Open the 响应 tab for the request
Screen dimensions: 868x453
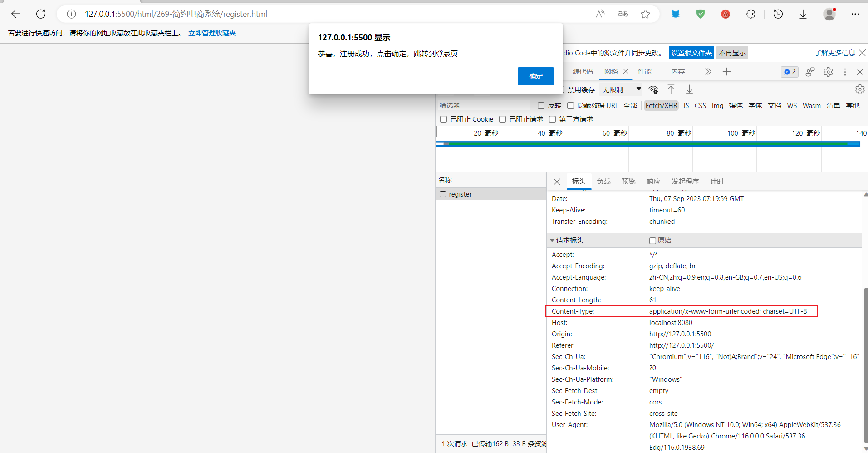[653, 181]
